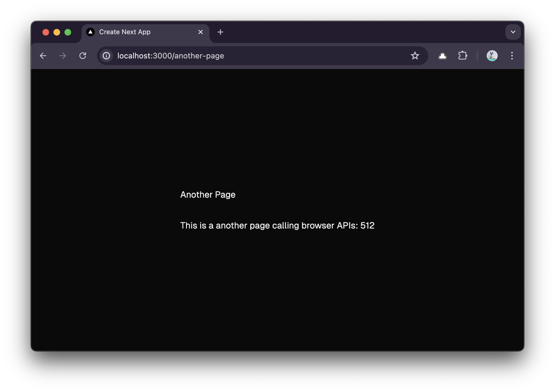Expand the tab search chevron
Screen dimensions: 555x392
pyautogui.click(x=513, y=32)
